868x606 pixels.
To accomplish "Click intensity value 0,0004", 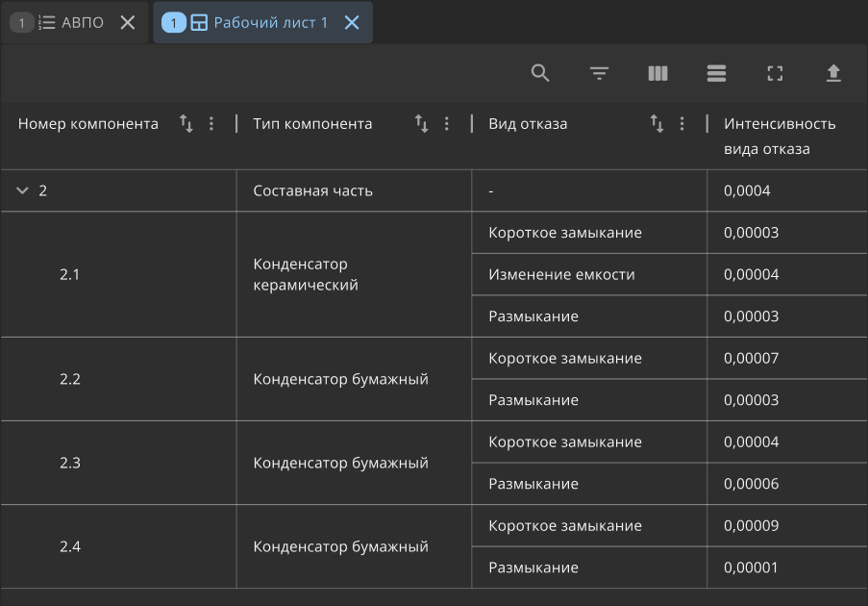I will pos(747,190).
